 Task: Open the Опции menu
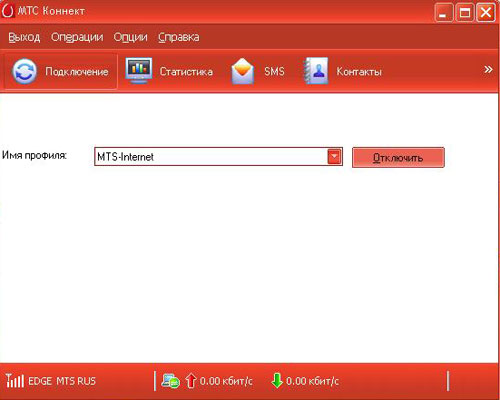(x=130, y=37)
